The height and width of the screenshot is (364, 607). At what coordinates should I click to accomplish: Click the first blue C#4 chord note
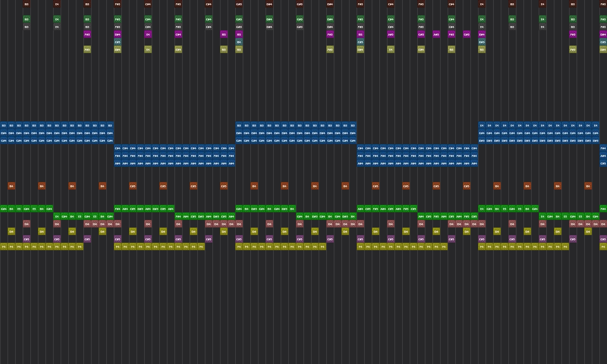point(118,148)
